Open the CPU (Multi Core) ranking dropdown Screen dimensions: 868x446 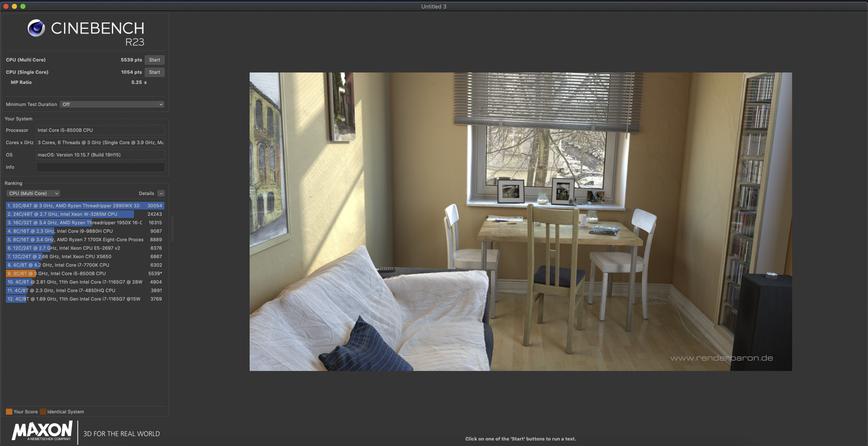pyautogui.click(x=33, y=193)
